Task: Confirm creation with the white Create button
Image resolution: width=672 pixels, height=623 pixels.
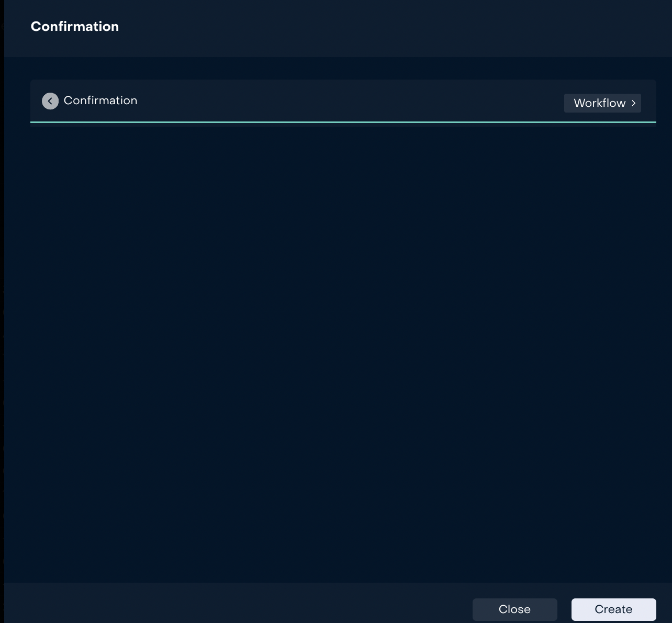Action: tap(613, 609)
